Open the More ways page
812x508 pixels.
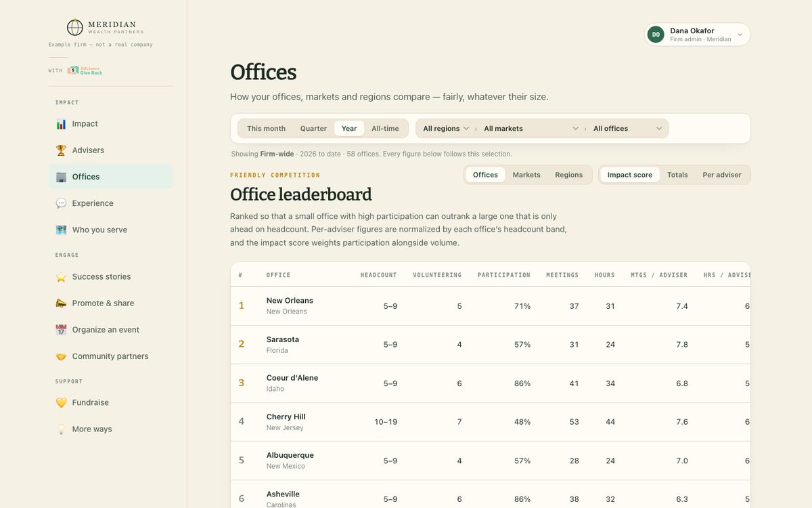[111, 429]
